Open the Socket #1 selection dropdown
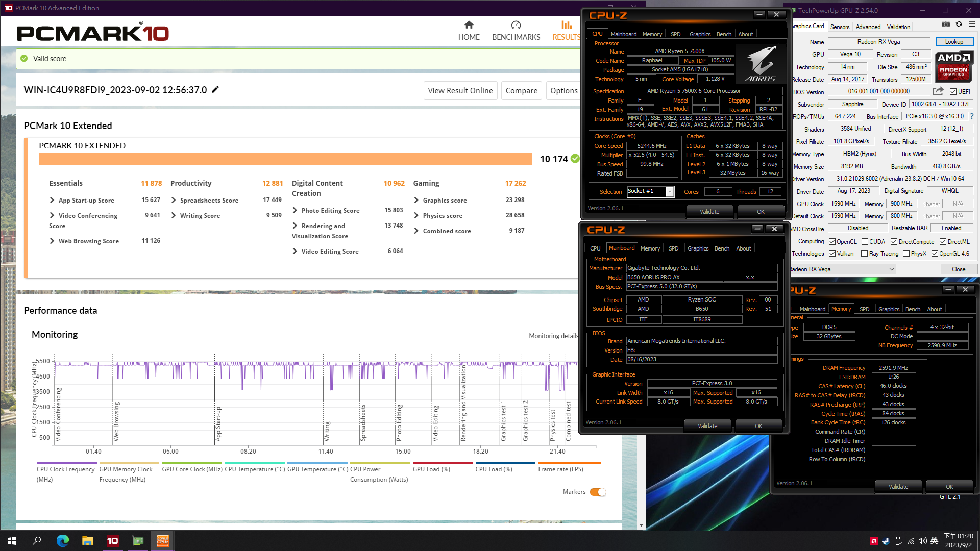The width and height of the screenshot is (980, 551). (x=650, y=191)
